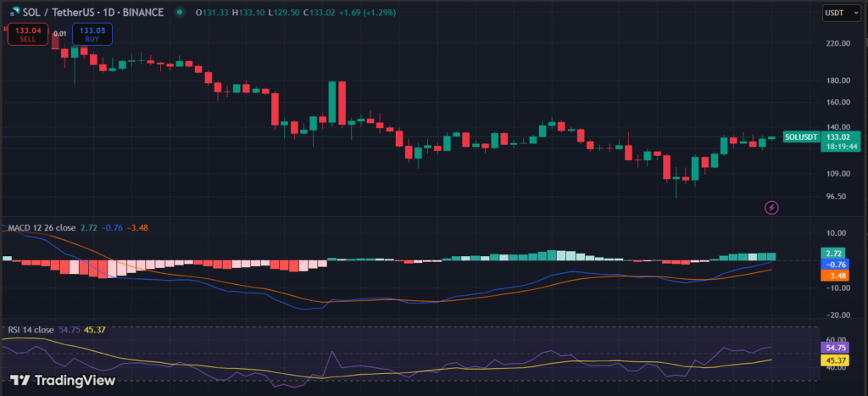The image size is (868, 396).
Task: Click the current price 133.02 label
Action: 837,137
